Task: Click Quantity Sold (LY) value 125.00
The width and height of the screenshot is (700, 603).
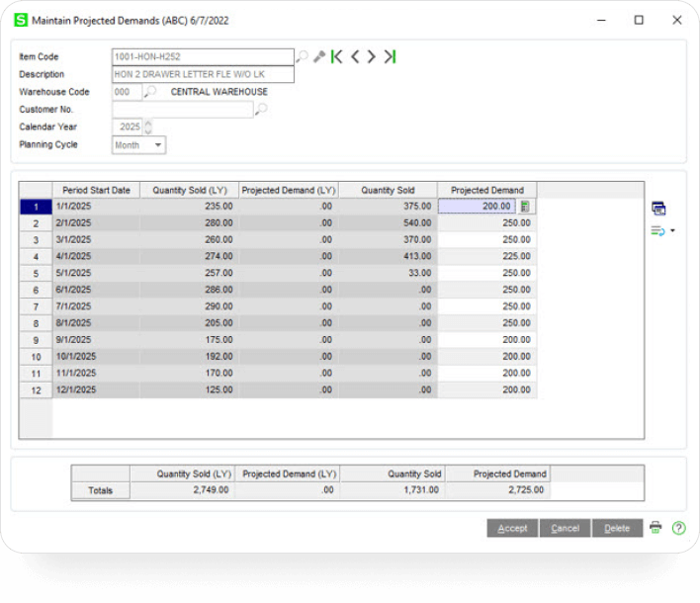Action: 190,389
